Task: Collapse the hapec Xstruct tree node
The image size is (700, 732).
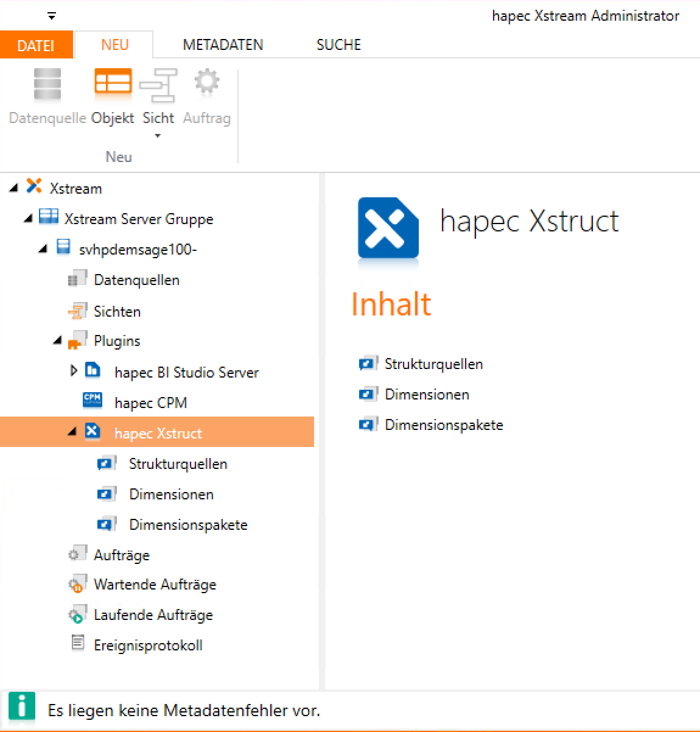Action: (72, 432)
